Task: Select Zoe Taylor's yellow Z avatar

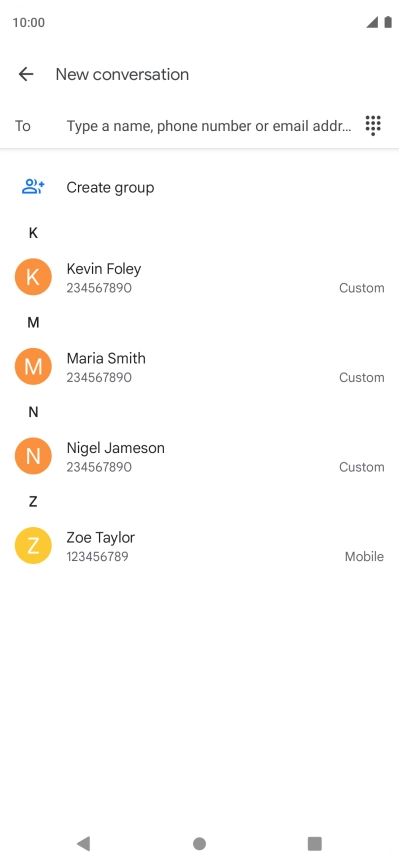Action: [x=33, y=546]
